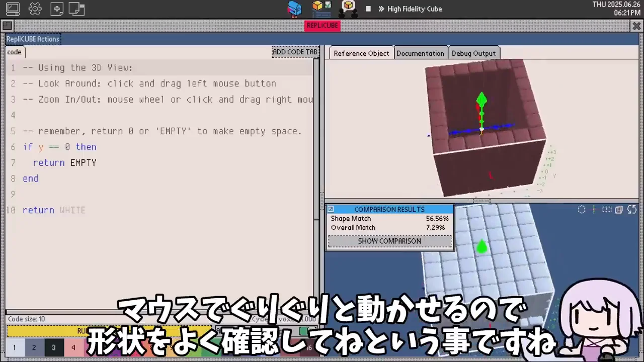Screen dimensions: 644x362
Task: Click the stacked squares view icon
Action: pos(619,210)
